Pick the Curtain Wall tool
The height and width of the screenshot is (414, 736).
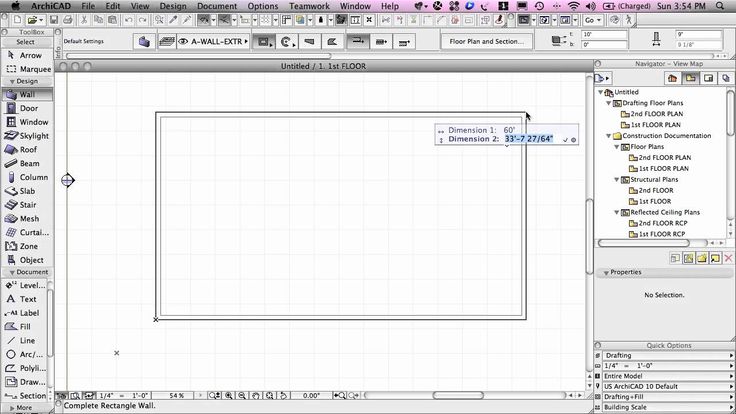[x=27, y=232]
